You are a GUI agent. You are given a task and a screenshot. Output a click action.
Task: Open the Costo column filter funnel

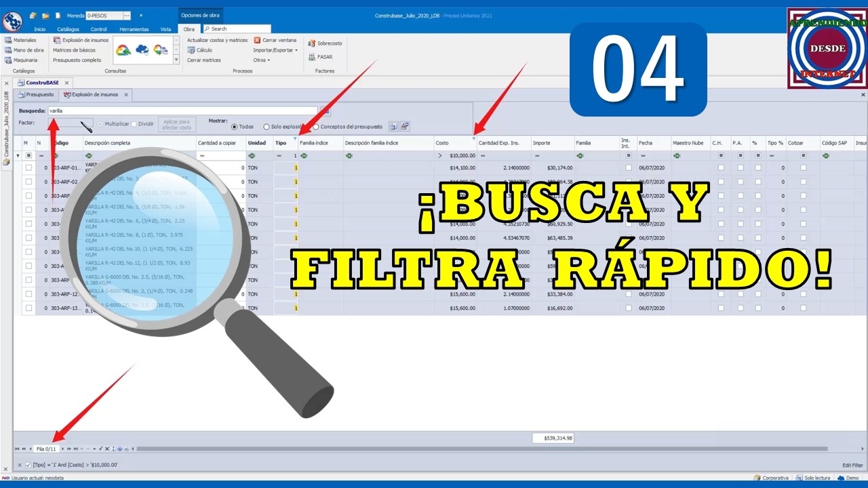(473, 138)
